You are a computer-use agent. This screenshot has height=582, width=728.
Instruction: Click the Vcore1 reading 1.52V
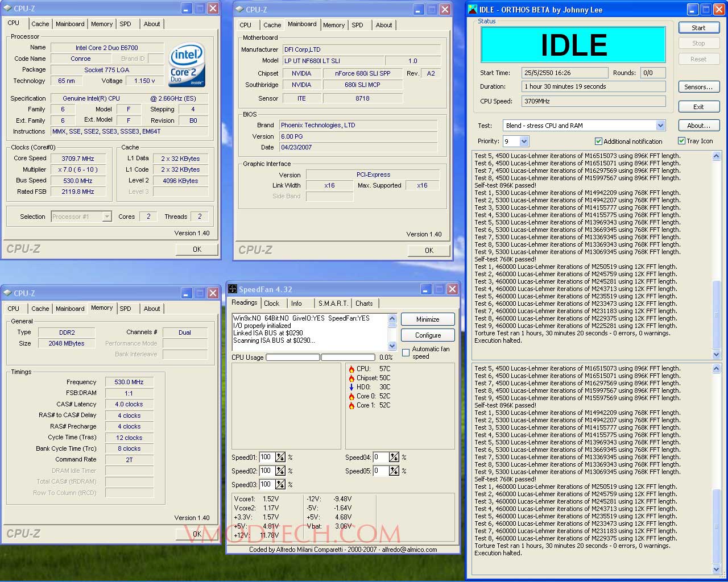pyautogui.click(x=271, y=499)
